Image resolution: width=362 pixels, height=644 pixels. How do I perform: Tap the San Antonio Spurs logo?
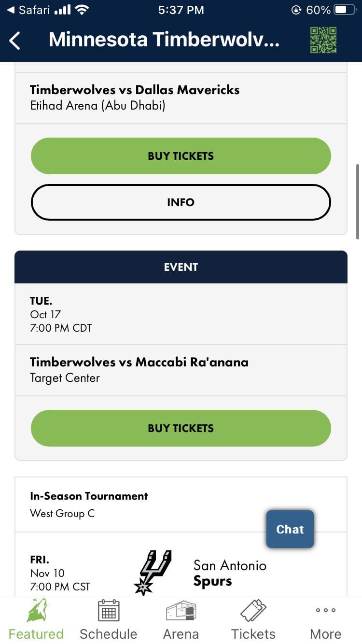[153, 572]
